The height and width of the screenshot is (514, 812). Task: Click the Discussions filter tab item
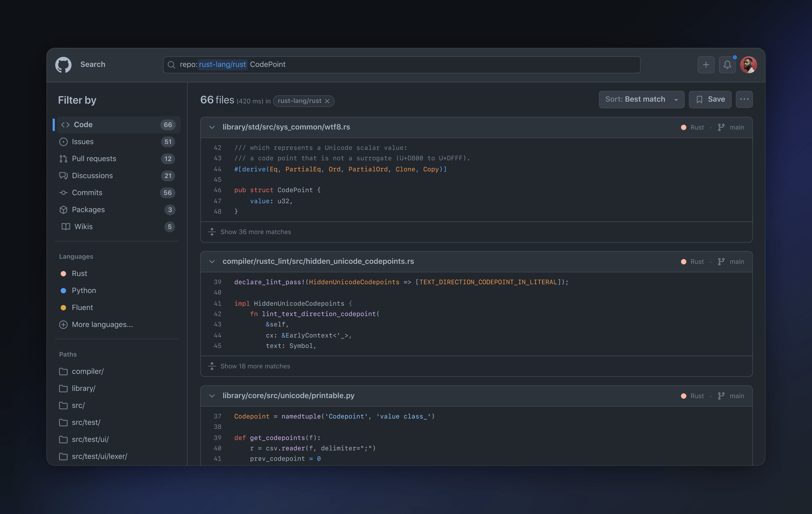pos(92,175)
